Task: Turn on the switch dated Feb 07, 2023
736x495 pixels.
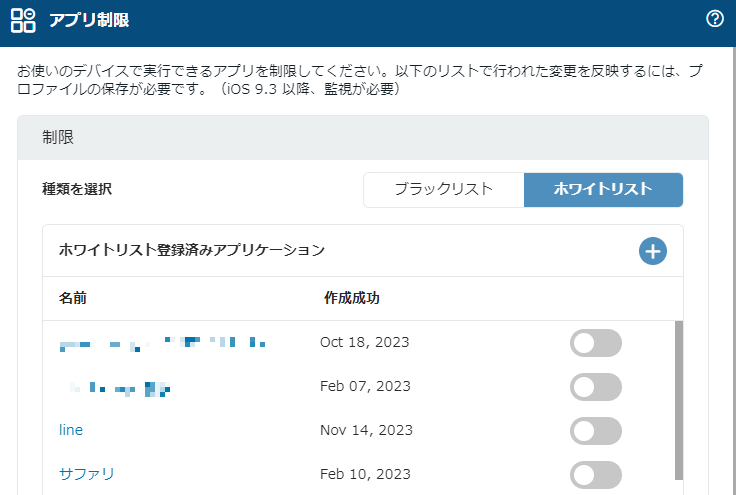Action: (x=596, y=387)
